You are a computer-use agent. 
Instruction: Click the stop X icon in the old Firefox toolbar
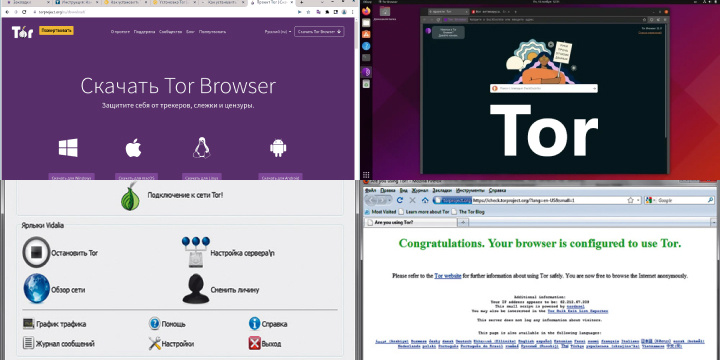tap(412, 200)
